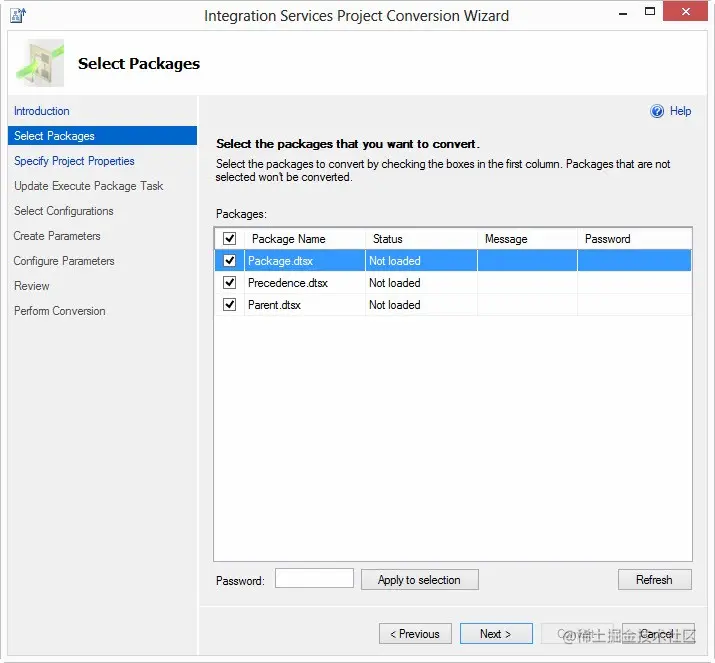Image resolution: width=715 pixels, height=663 pixels.
Task: Uncheck the Parent.dtsx checkbox
Action: tap(229, 304)
